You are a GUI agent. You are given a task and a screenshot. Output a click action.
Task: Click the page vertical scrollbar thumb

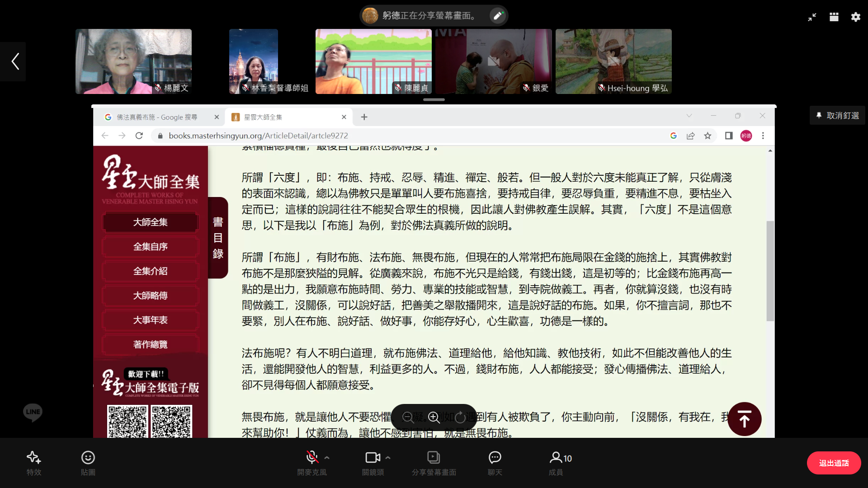(x=770, y=271)
